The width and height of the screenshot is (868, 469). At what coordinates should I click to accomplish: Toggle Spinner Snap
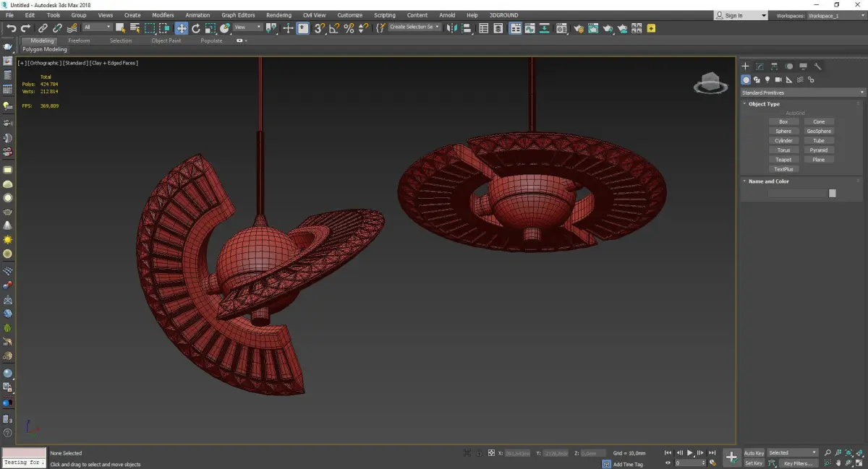click(x=362, y=28)
